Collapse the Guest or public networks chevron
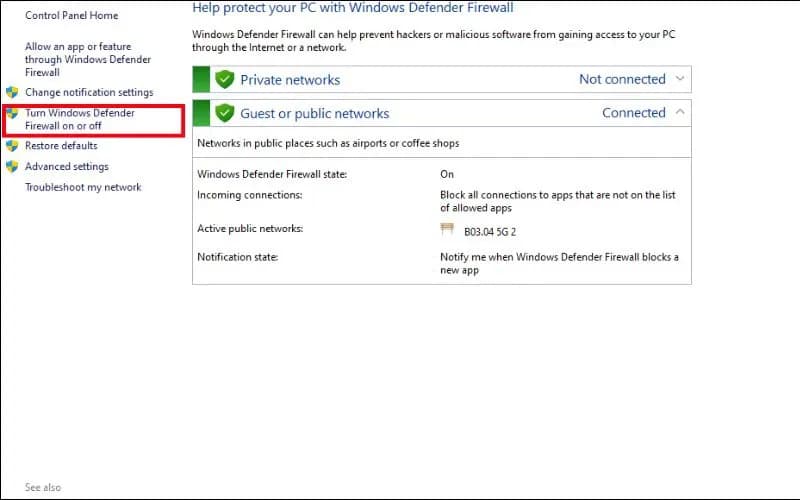Viewport: 800px width, 500px height. pyautogui.click(x=680, y=113)
